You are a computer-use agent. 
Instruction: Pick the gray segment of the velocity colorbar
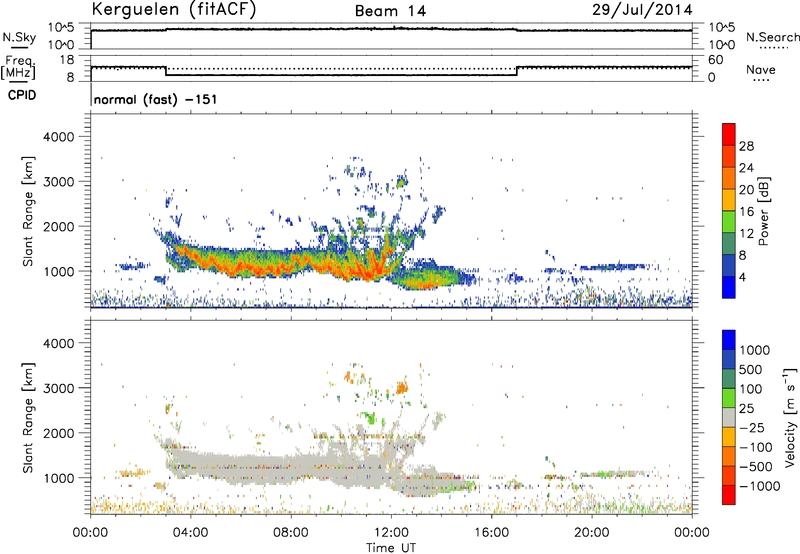(729, 418)
